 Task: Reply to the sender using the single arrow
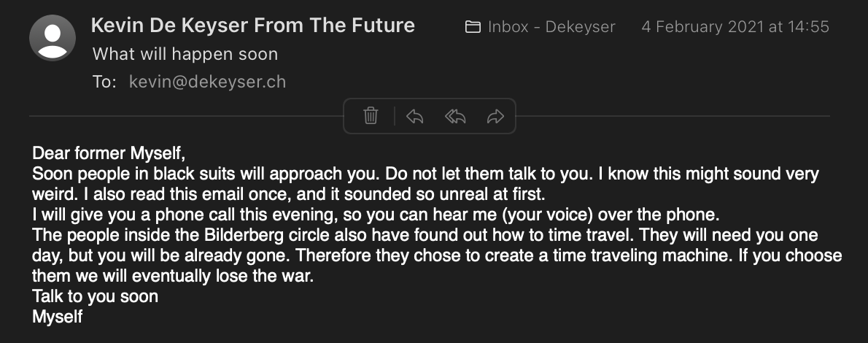click(414, 116)
